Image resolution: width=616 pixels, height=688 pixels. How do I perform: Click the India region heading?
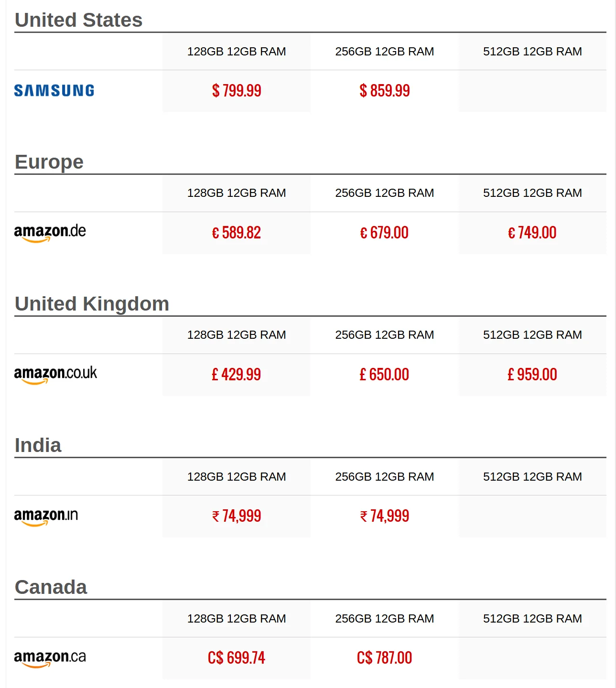pos(38,445)
